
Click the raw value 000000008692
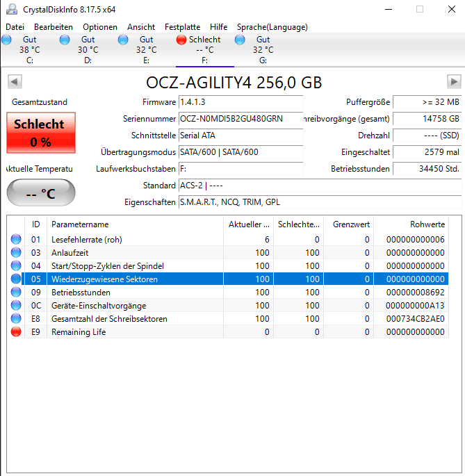point(415,293)
